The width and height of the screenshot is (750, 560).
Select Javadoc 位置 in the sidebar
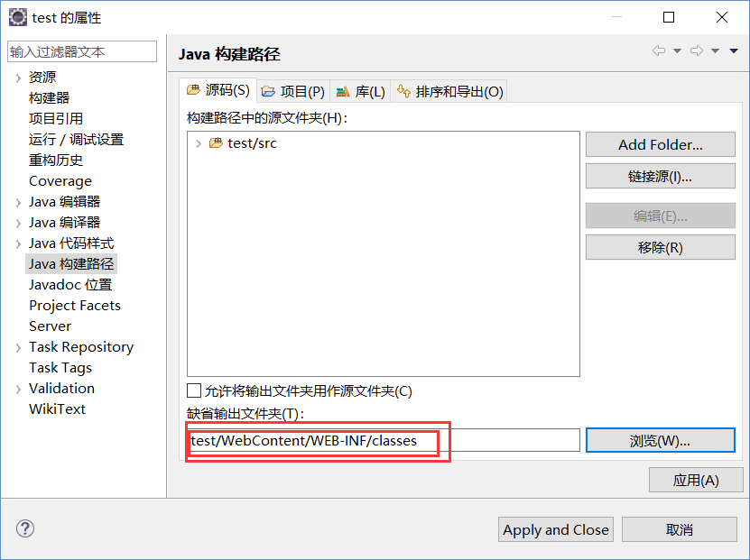[70, 284]
